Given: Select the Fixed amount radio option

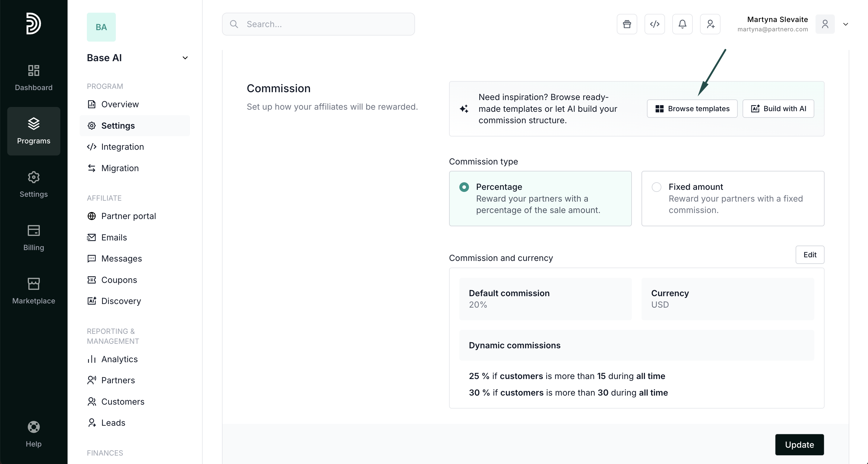Looking at the screenshot, I should [x=656, y=187].
